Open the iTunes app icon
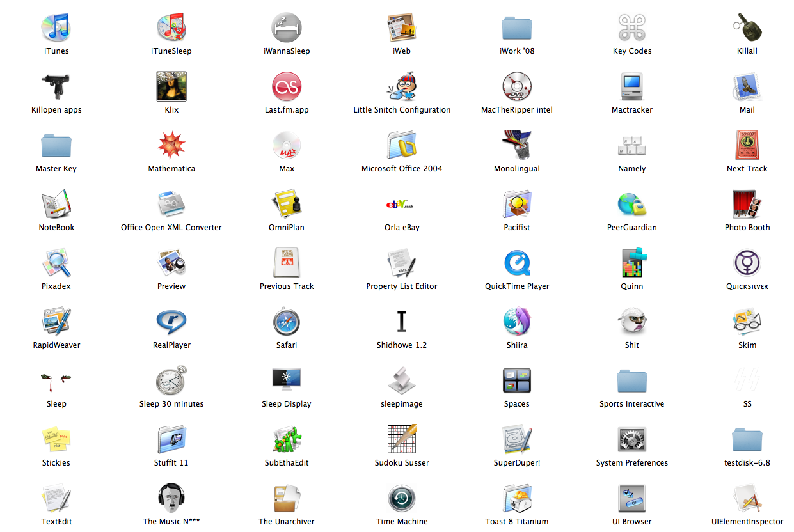 [56, 27]
